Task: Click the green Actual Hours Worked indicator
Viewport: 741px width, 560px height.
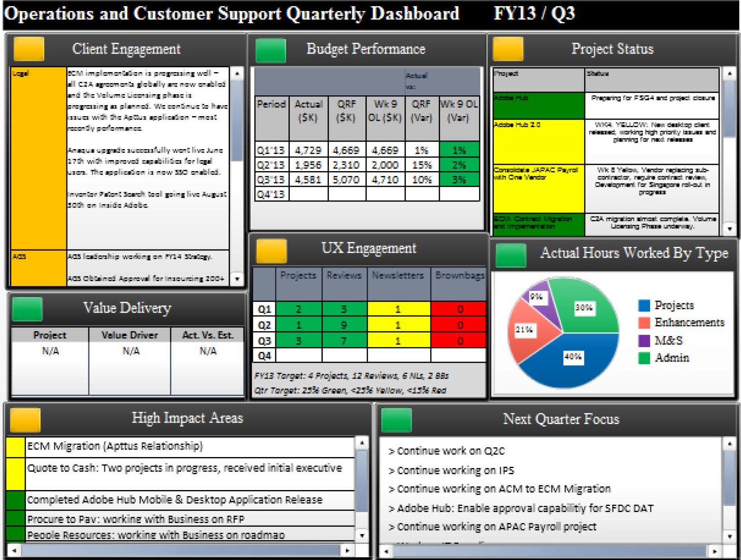Action: [511, 256]
